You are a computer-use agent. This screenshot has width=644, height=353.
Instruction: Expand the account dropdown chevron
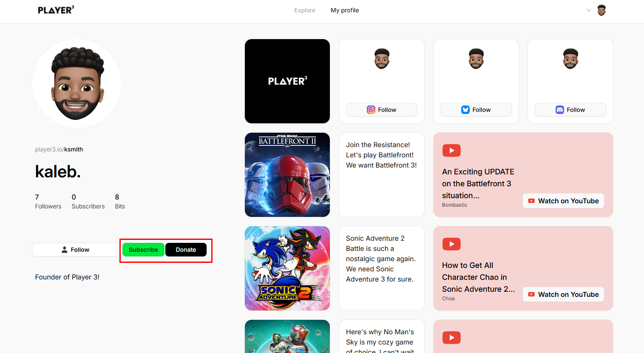pyautogui.click(x=588, y=10)
